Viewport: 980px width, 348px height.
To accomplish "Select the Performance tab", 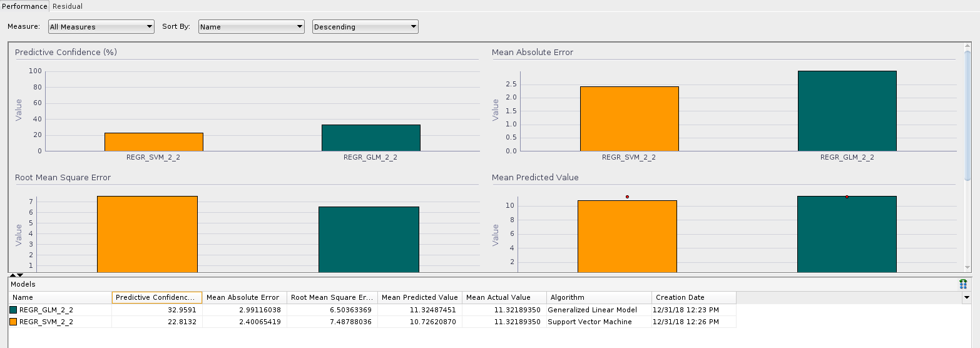I will pyautogui.click(x=24, y=6).
